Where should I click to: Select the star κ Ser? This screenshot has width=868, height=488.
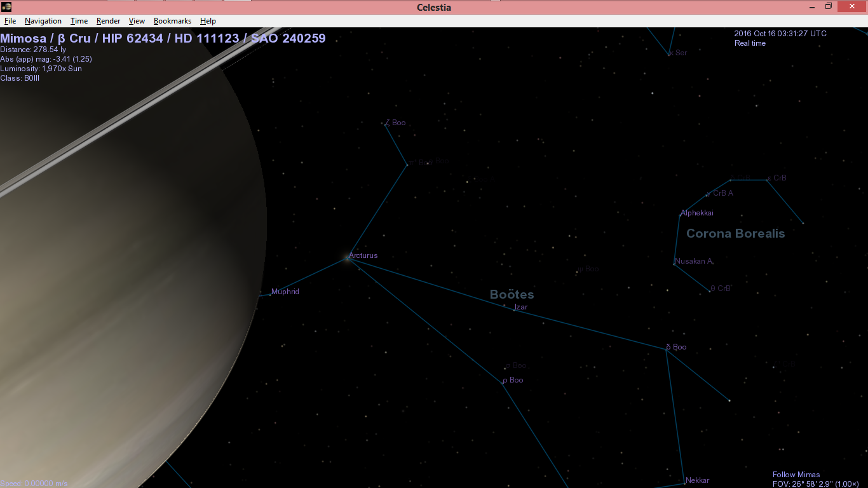(x=678, y=53)
